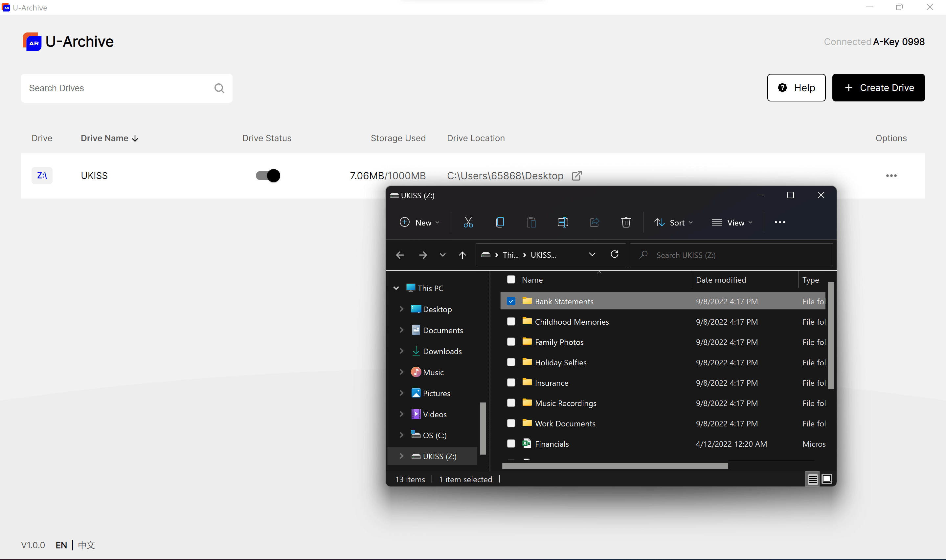Click the Cut icon in file explorer toolbar
Image resolution: width=946 pixels, height=560 pixels.
point(467,222)
